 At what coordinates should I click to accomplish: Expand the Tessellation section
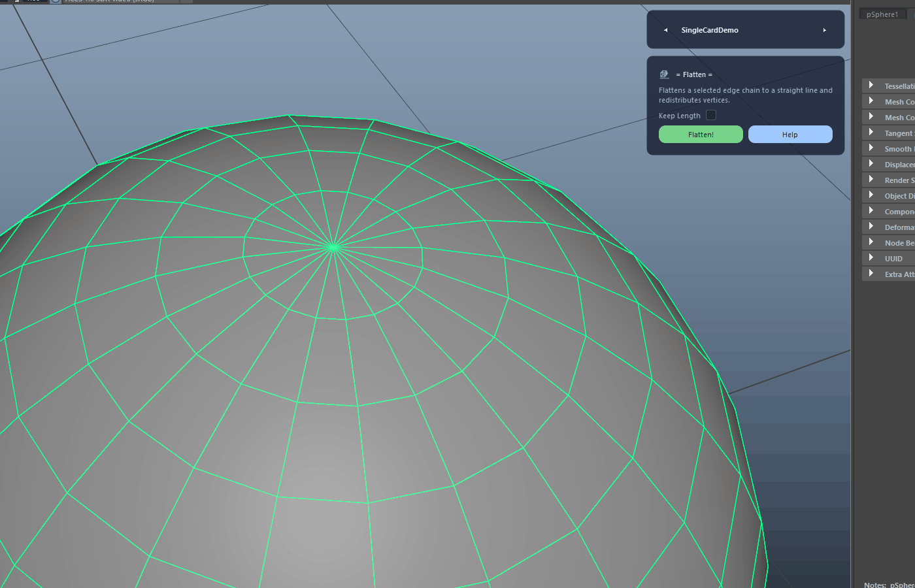point(888,86)
